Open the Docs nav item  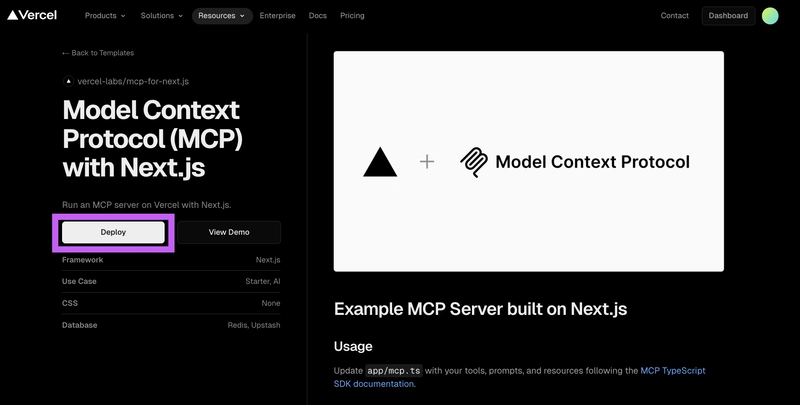[317, 16]
